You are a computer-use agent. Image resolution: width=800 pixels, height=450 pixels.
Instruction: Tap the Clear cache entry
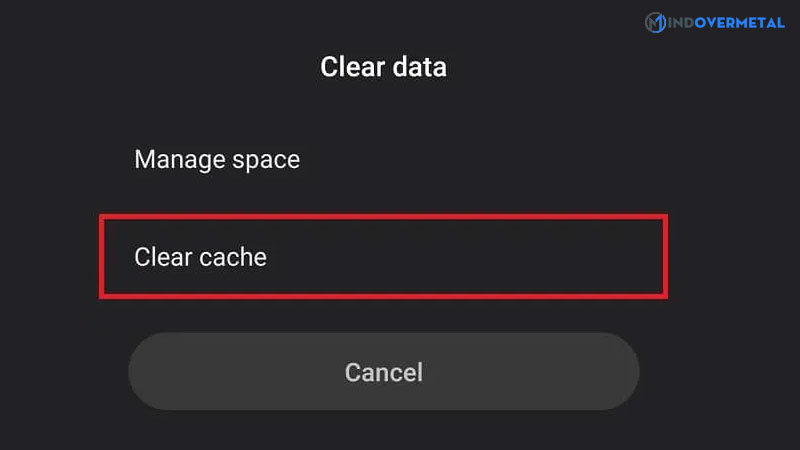pyautogui.click(x=383, y=257)
